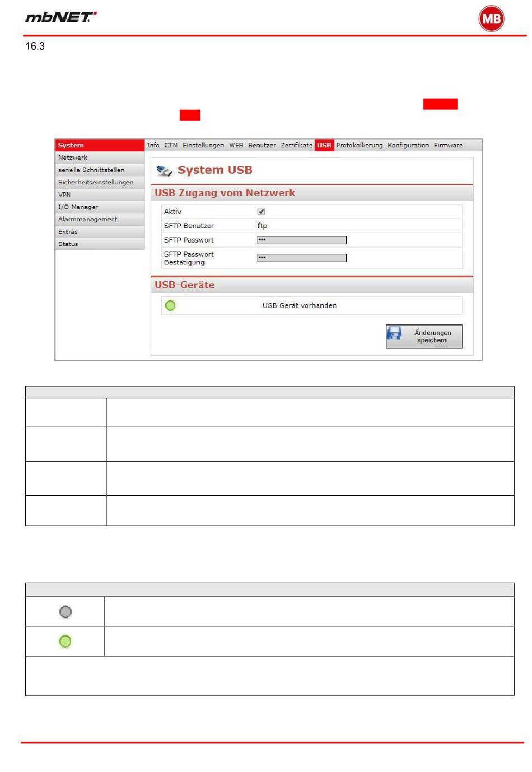Open Status in the sidebar
The height and width of the screenshot is (772, 532).
point(100,244)
